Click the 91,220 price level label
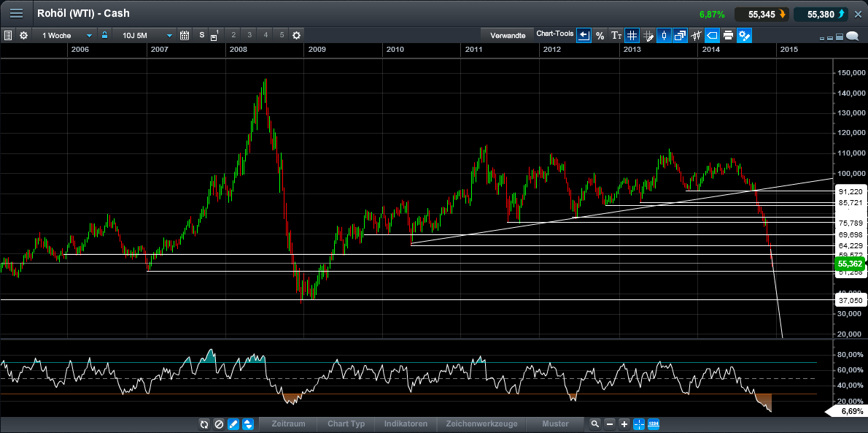Image resolution: width=868 pixels, height=433 pixels. [850, 191]
